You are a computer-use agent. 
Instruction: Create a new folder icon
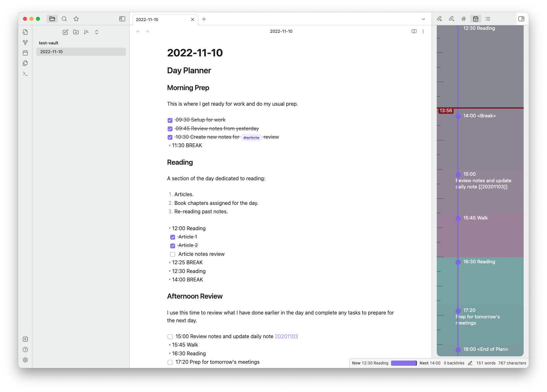click(76, 32)
